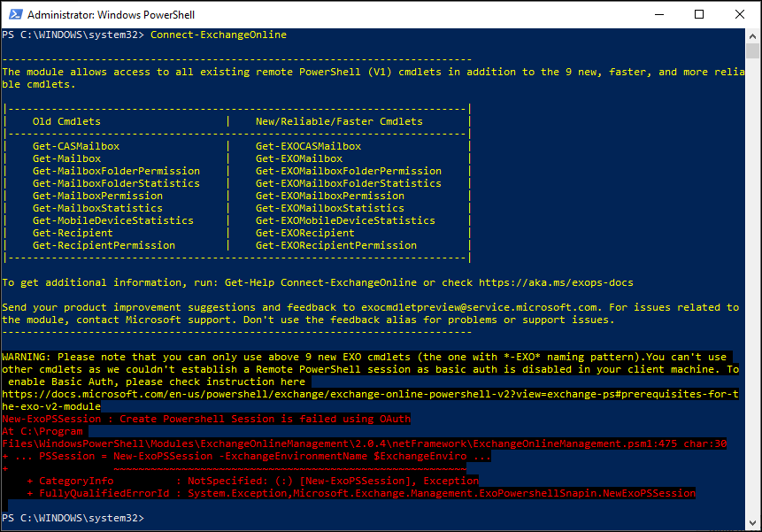Click the bottom PS C:\WINDOWS\system32> prompt
762x532 pixels.
click(x=73, y=518)
